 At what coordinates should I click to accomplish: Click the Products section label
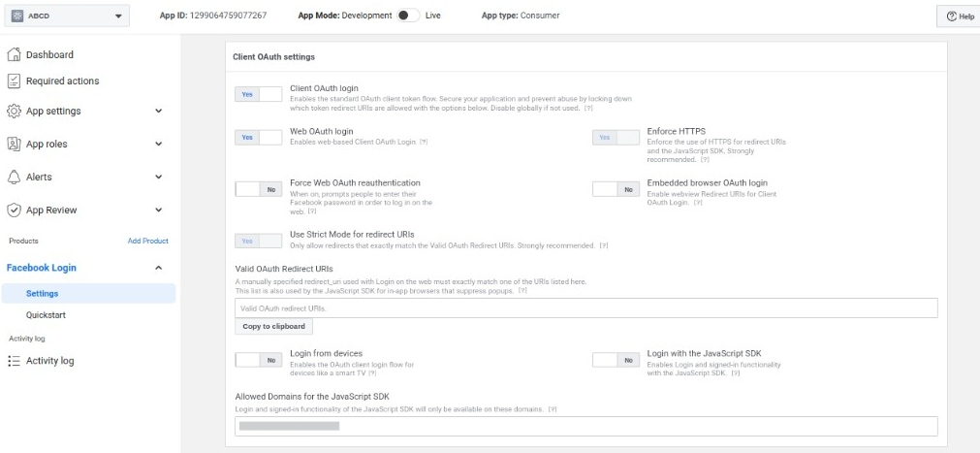24,241
